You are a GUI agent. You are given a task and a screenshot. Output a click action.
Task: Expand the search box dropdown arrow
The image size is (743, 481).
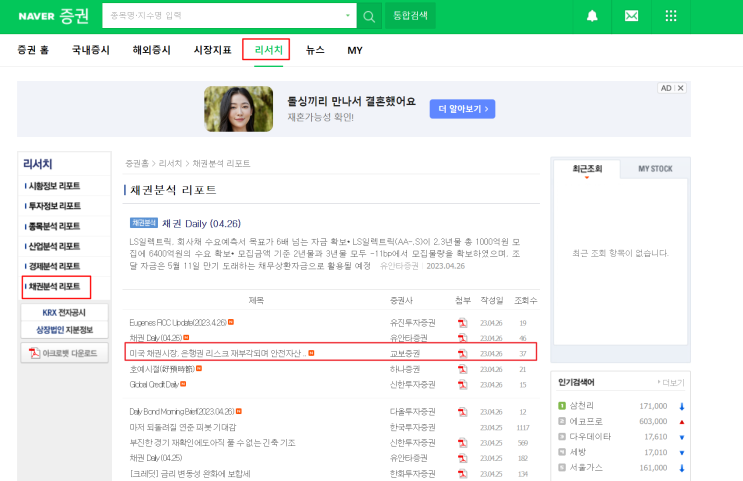[x=347, y=16]
